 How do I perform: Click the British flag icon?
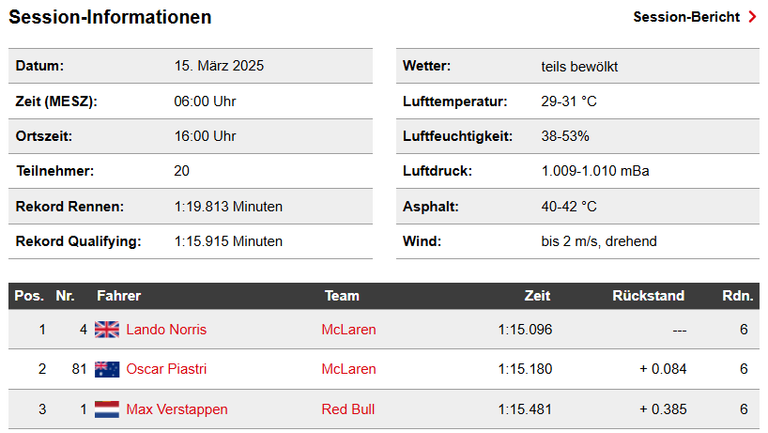[107, 330]
